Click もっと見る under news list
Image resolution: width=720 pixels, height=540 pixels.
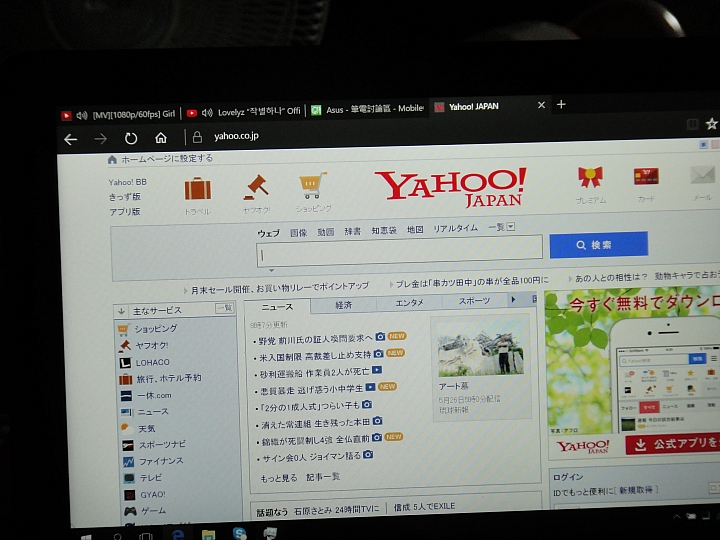[279, 478]
